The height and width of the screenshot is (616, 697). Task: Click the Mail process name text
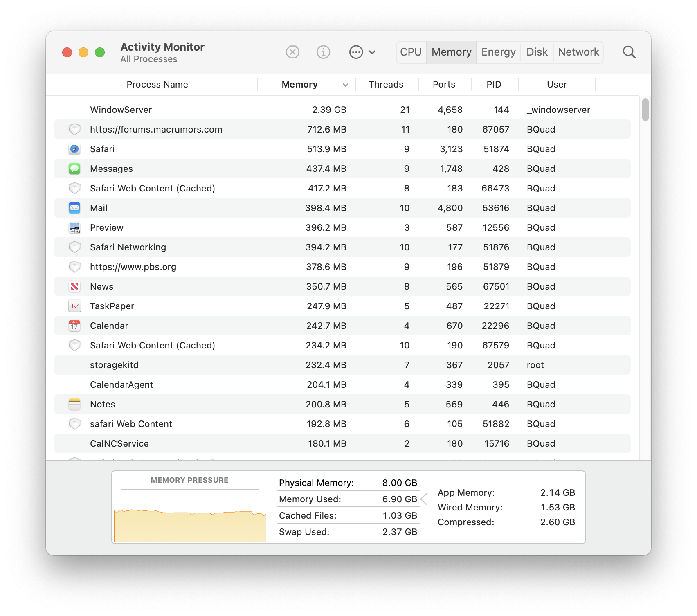tap(99, 208)
